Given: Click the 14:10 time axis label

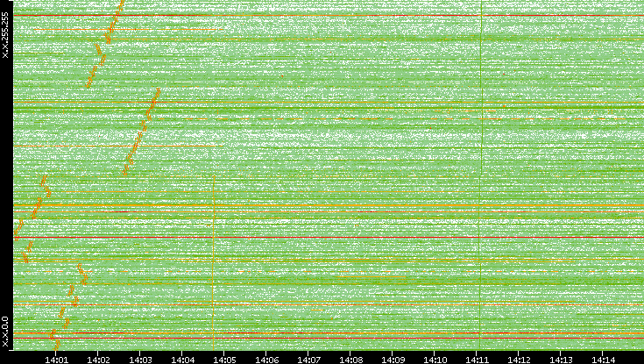Looking at the screenshot, I should (x=435, y=360).
